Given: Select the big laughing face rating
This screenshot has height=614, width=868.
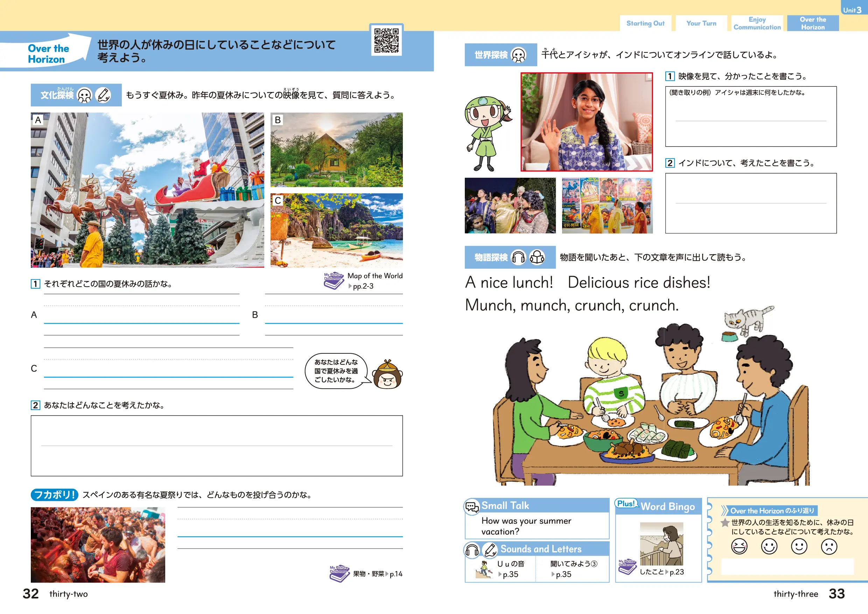Looking at the screenshot, I should point(739,546).
